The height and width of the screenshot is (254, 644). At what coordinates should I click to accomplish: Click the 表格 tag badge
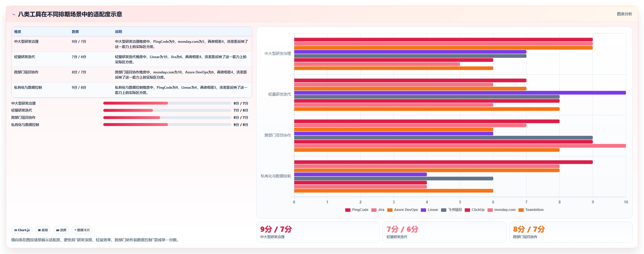[x=43, y=230]
